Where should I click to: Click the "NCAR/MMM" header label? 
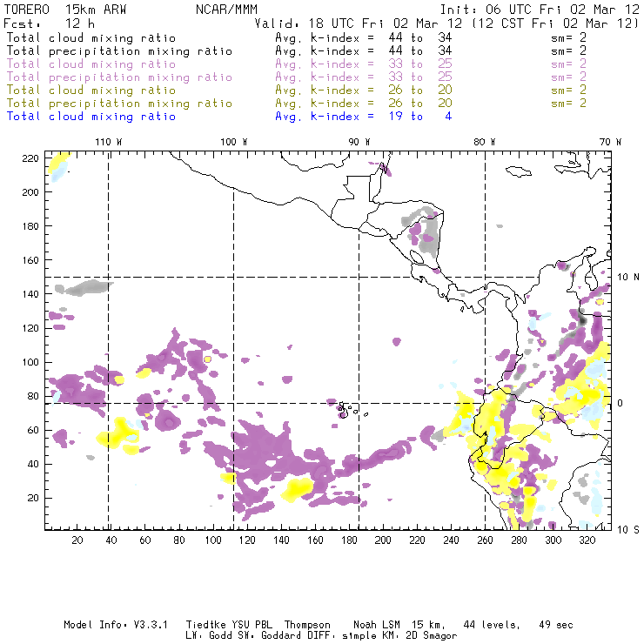click(227, 10)
